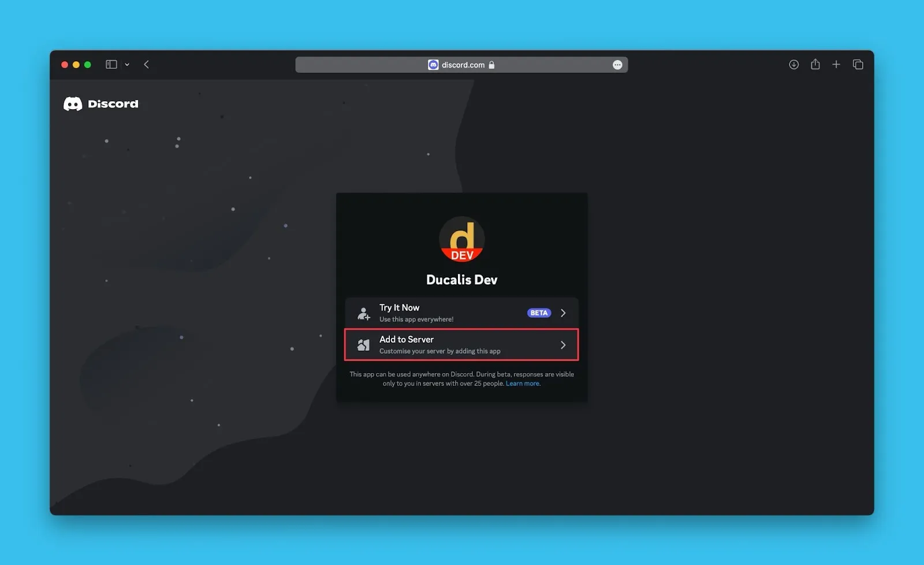Expand the sidebar dropdown chevron
The width and height of the screenshot is (924, 565).
click(127, 65)
